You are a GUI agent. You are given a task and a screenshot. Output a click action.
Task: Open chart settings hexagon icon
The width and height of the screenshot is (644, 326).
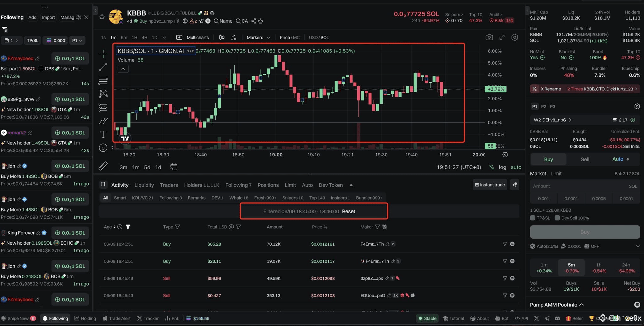(514, 37)
